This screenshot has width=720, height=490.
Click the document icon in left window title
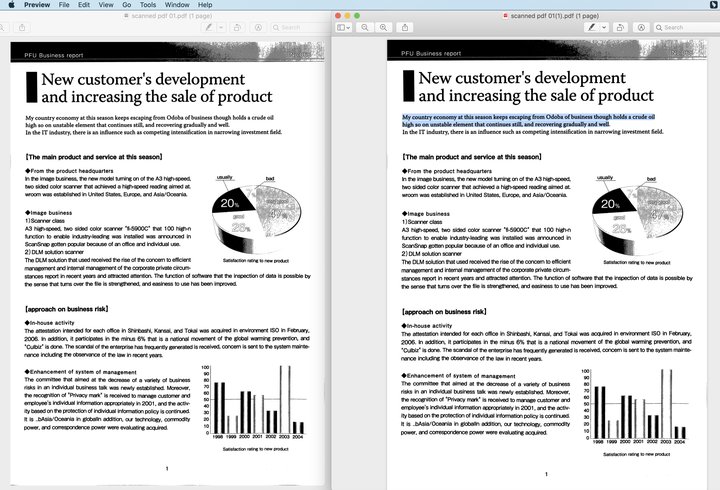[126, 16]
